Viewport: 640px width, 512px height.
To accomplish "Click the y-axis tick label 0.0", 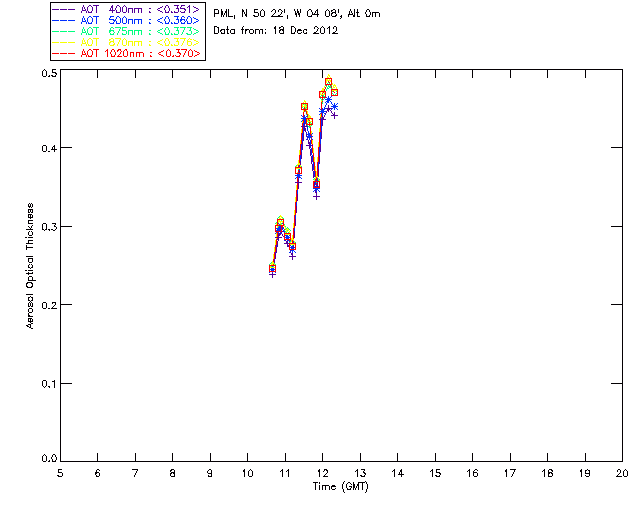I will (x=48, y=459).
